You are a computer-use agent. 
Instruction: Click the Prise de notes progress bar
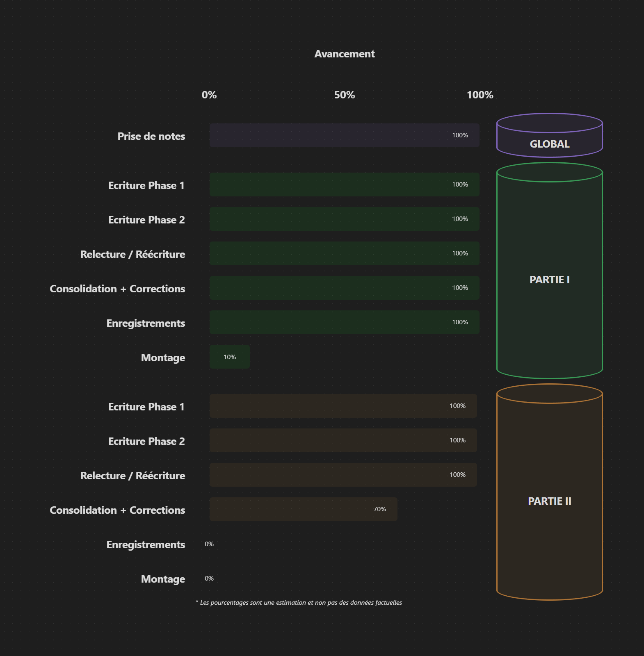click(344, 135)
